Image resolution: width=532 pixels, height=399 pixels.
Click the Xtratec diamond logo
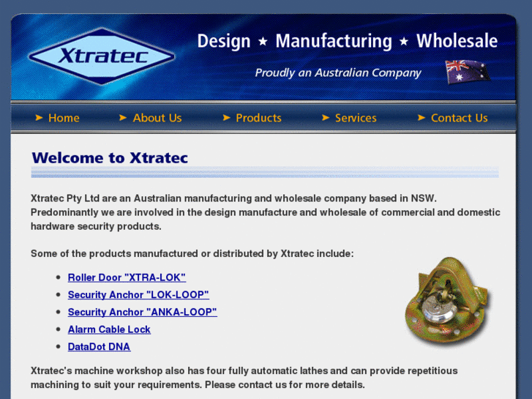[102, 56]
